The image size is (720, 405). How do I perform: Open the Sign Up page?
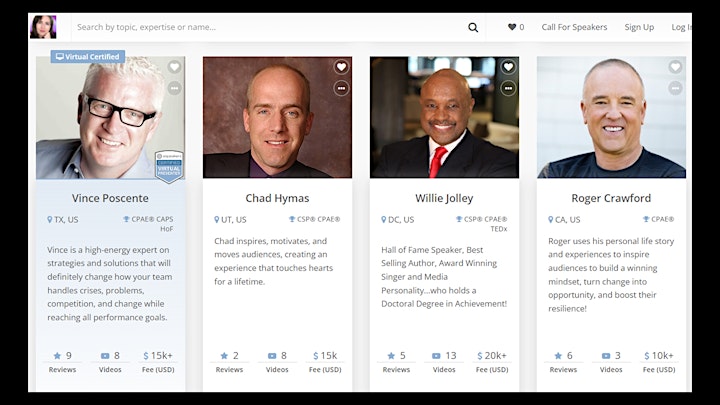click(639, 27)
